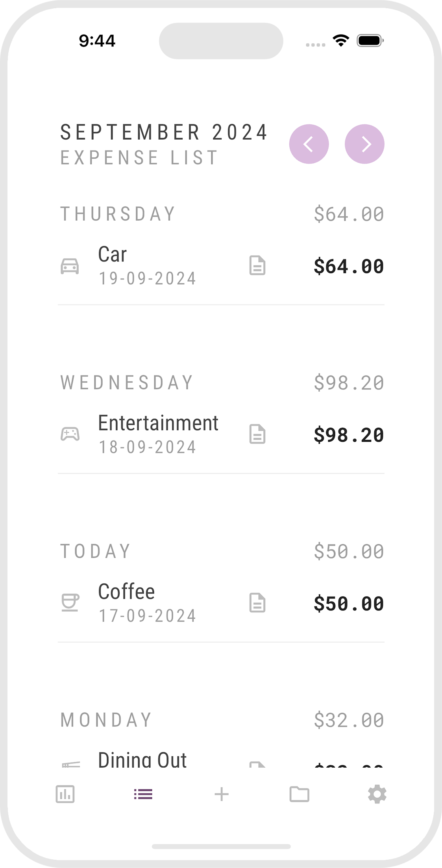Tap the game controller Entertainment icon
The width and height of the screenshot is (442, 868).
[70, 434]
